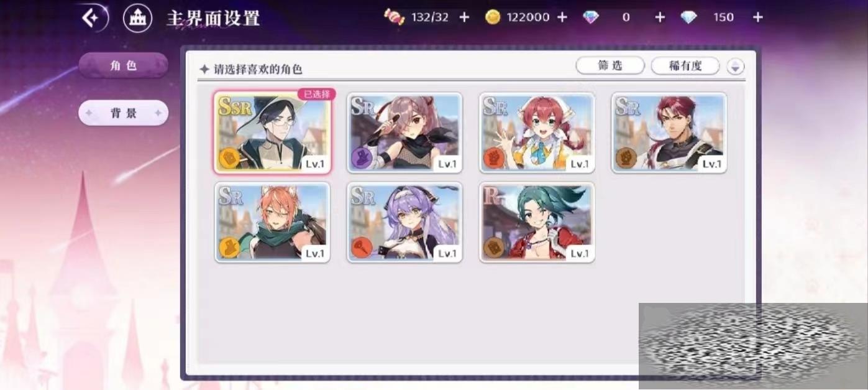Screen dimensions: 868x390
Task: Add blue diamonds with plus beside 150
Action: point(758,17)
